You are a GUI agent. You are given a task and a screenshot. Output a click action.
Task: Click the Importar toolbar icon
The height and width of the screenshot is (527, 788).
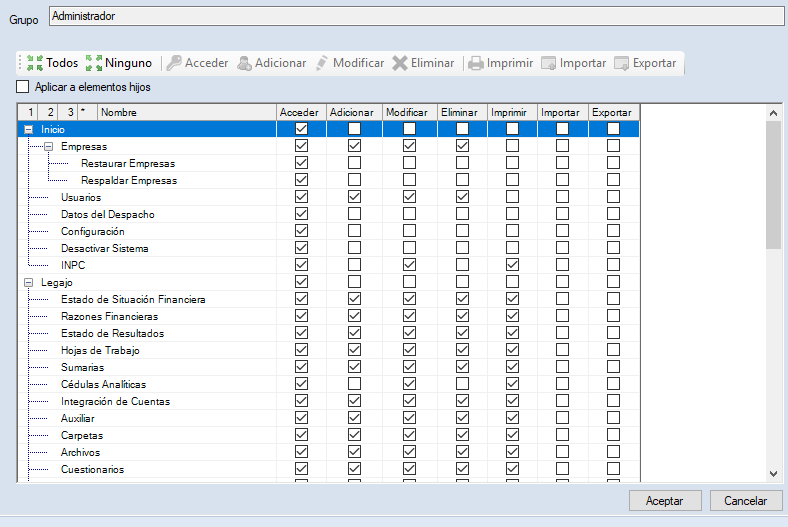click(548, 63)
